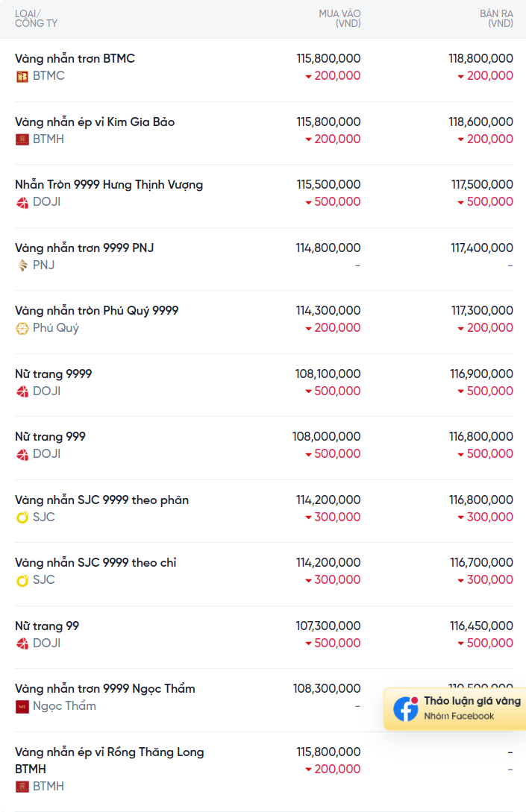Click the BTMH logo under Kim Gia Bảo
Screen dimensions: 526x812
pos(22,139)
